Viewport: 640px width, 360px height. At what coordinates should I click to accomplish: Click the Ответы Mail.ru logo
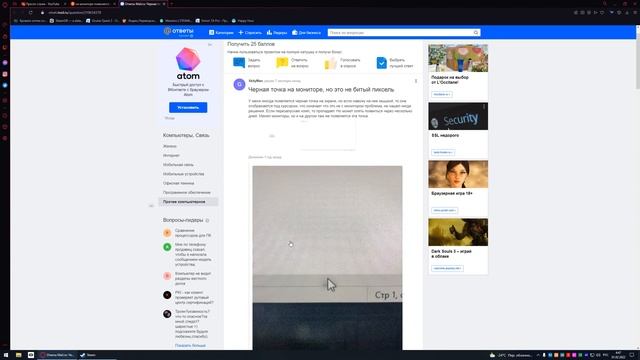point(178,32)
